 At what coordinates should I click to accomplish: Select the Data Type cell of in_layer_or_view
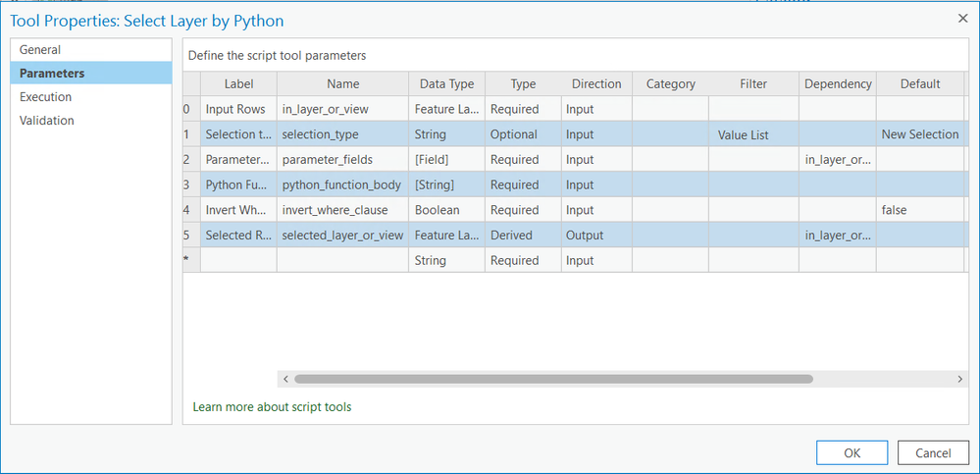[446, 109]
